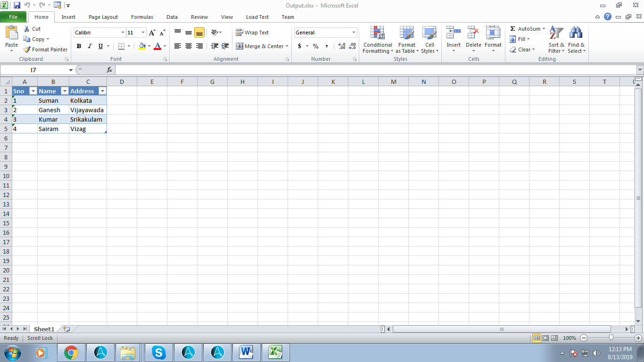Screen dimensions: 644x362
Task: Click the Delete cells icon
Action: click(473, 33)
